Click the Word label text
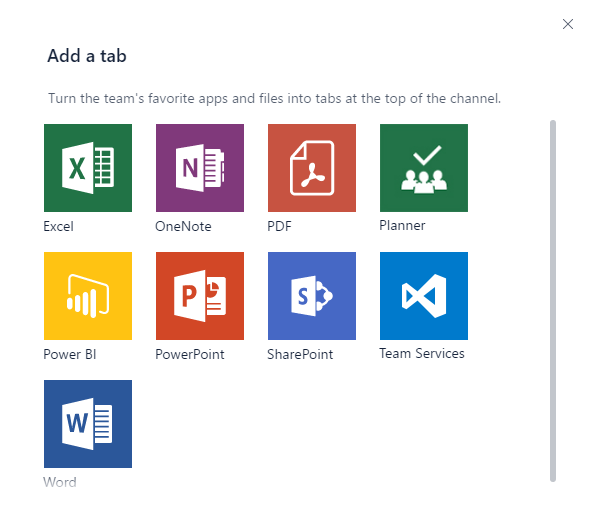The width and height of the screenshot is (592, 515). click(60, 482)
